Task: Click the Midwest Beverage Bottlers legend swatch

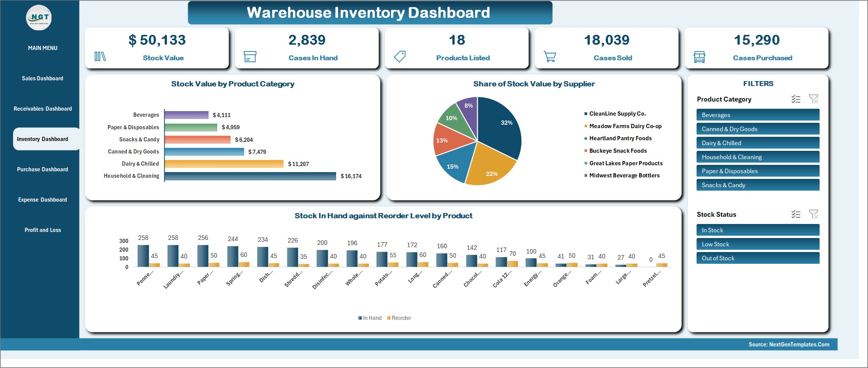Action: point(586,175)
